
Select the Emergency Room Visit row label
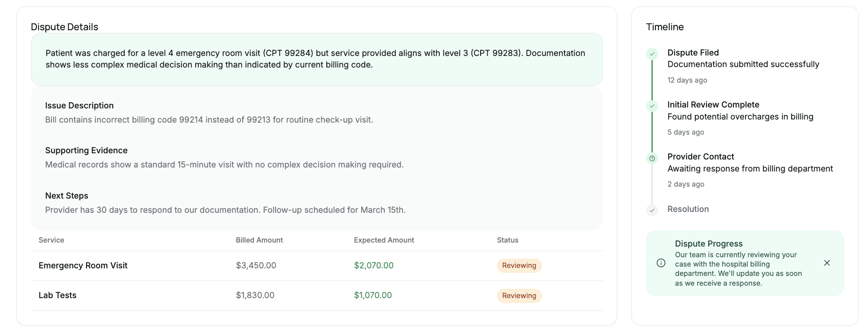click(x=83, y=266)
